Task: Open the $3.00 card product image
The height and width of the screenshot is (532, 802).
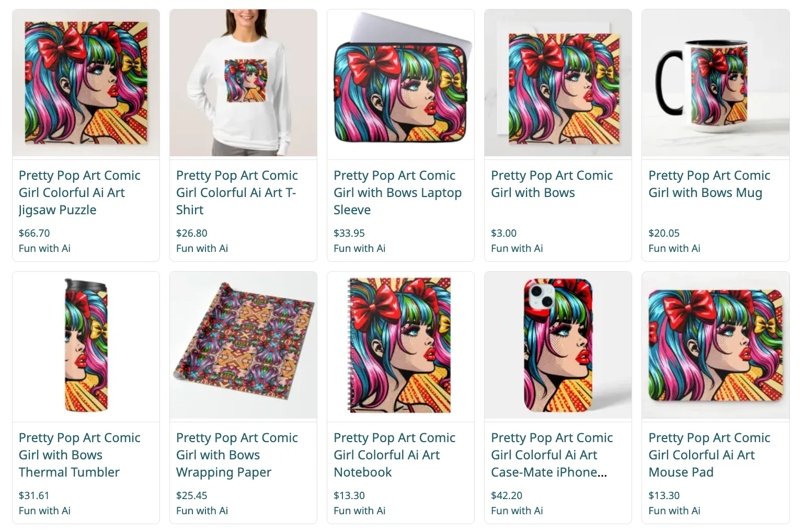Action: [x=558, y=83]
